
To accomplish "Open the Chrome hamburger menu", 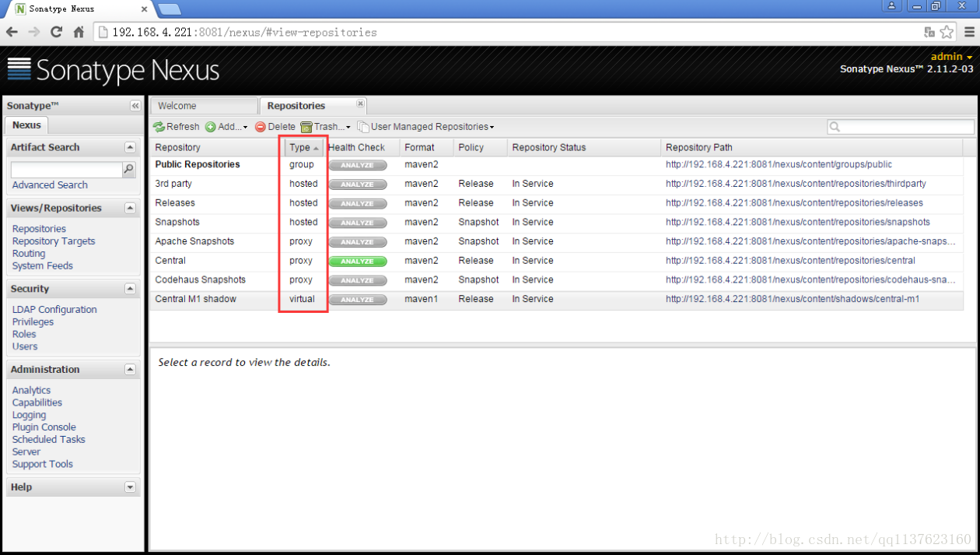I will pyautogui.click(x=969, y=32).
